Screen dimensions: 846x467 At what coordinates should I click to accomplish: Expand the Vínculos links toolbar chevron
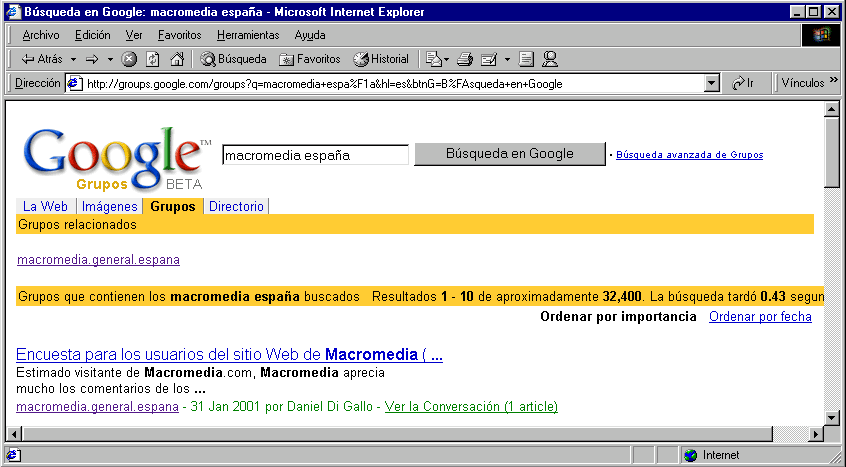click(834, 81)
